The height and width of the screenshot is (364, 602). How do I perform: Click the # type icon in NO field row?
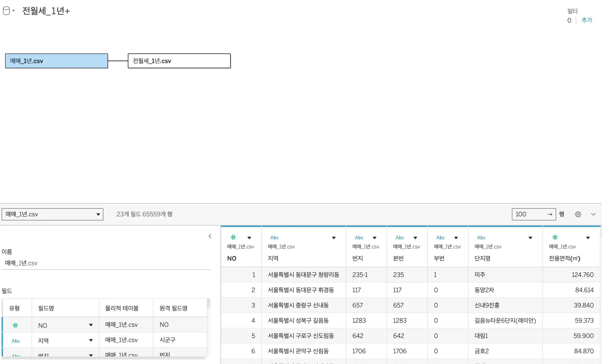tap(15, 325)
